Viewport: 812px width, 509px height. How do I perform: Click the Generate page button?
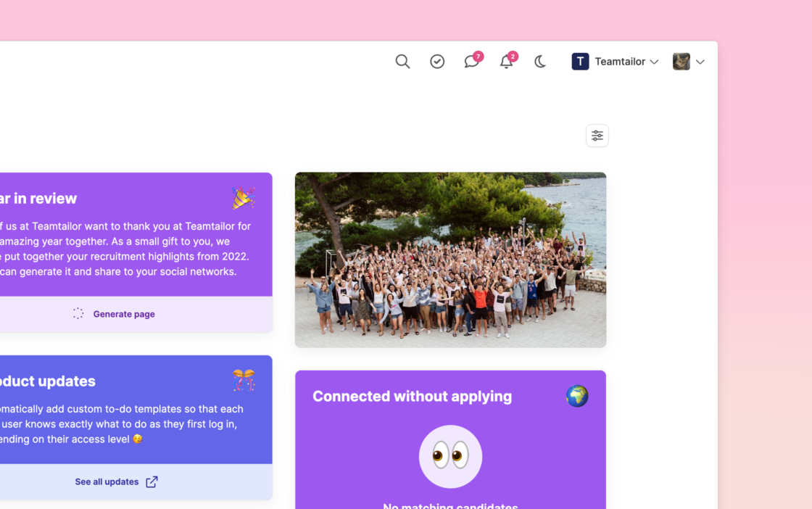coord(124,314)
